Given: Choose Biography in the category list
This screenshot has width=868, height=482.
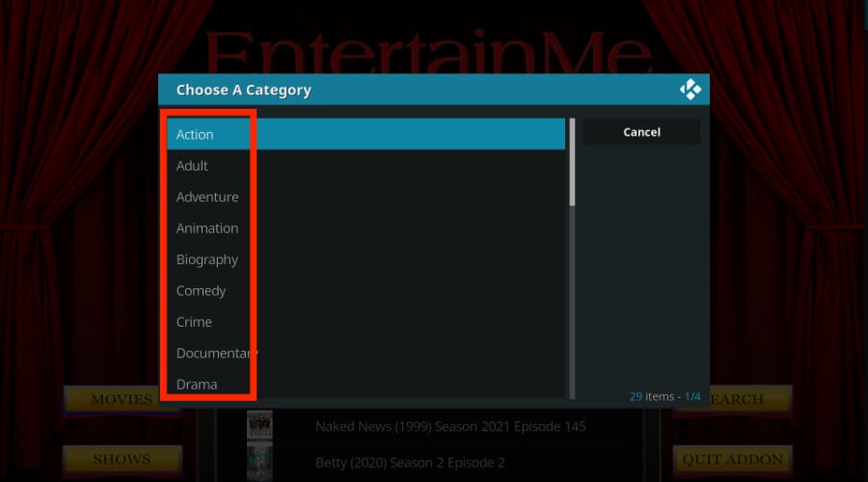Looking at the screenshot, I should coord(366,259).
